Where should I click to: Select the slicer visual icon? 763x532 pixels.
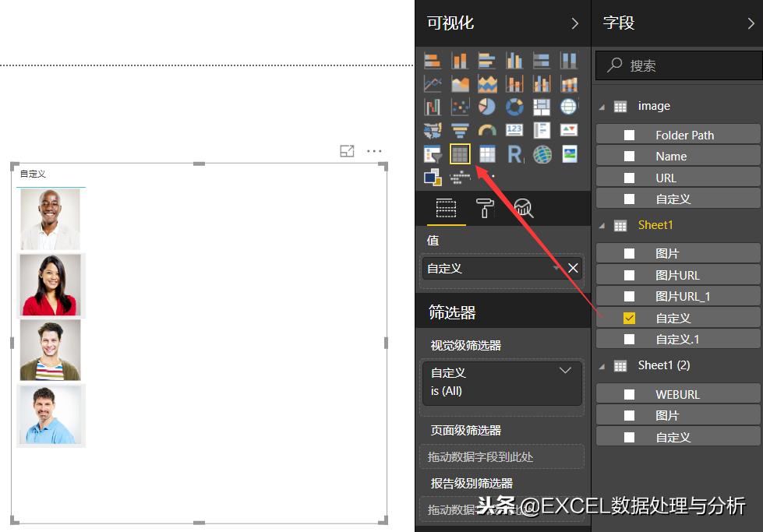click(433, 153)
